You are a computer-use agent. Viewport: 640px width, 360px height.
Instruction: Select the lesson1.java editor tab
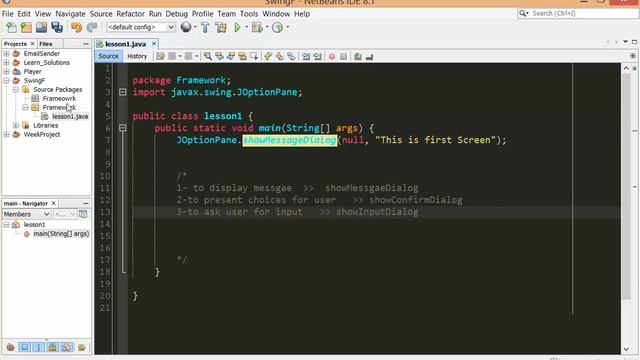click(x=125, y=44)
